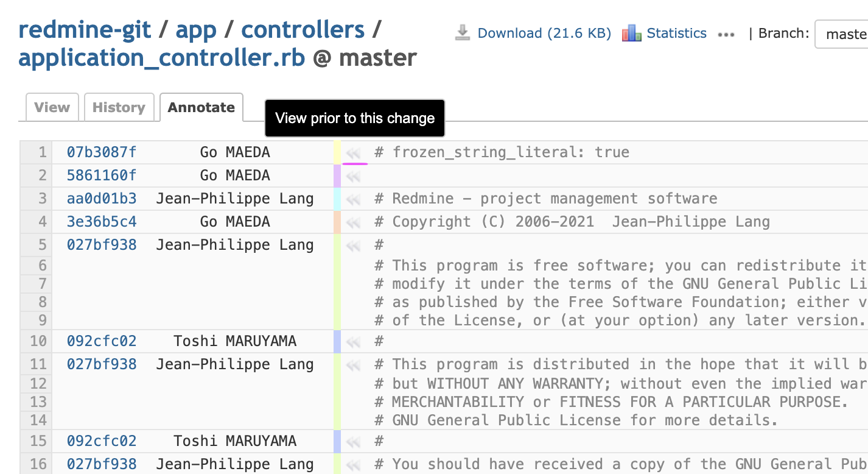Click the Download (21.6 KB) link
This screenshot has height=474, width=868.
(544, 33)
